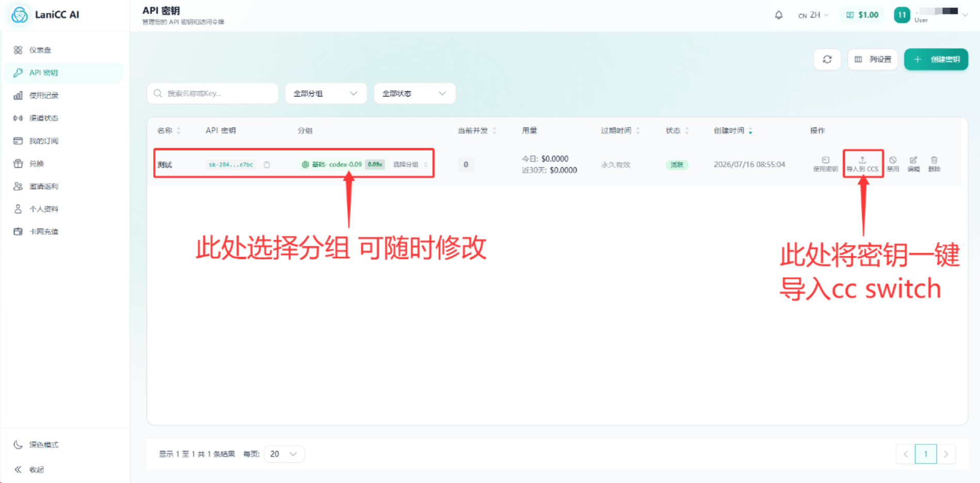Refresh the API key list
The image size is (980, 483).
(x=827, y=59)
